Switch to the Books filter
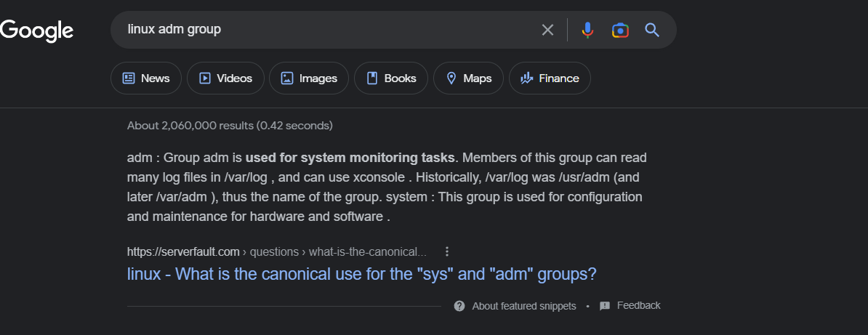Viewport: 868px width, 335px height. 391,78
